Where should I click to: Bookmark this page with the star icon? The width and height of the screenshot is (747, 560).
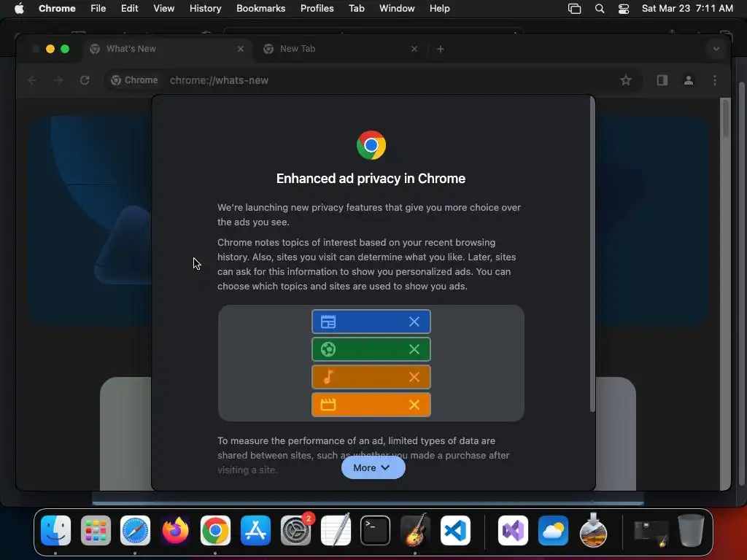tap(626, 80)
